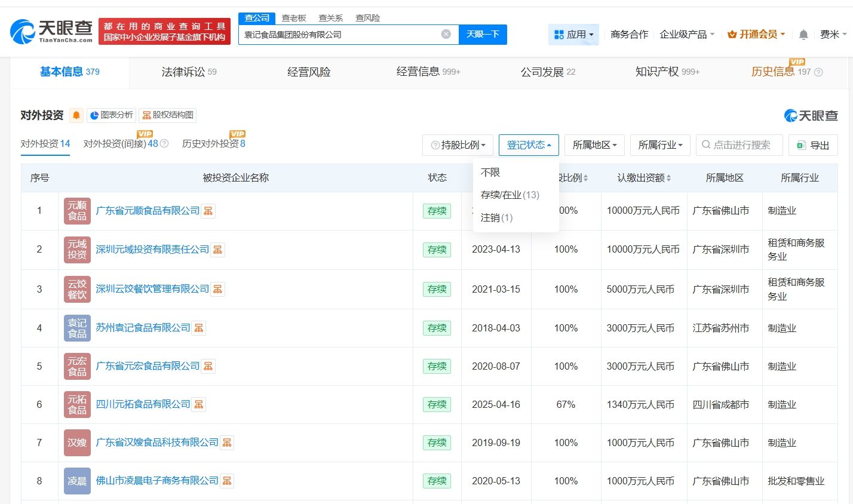Click the notification bell in the top bar

(803, 35)
